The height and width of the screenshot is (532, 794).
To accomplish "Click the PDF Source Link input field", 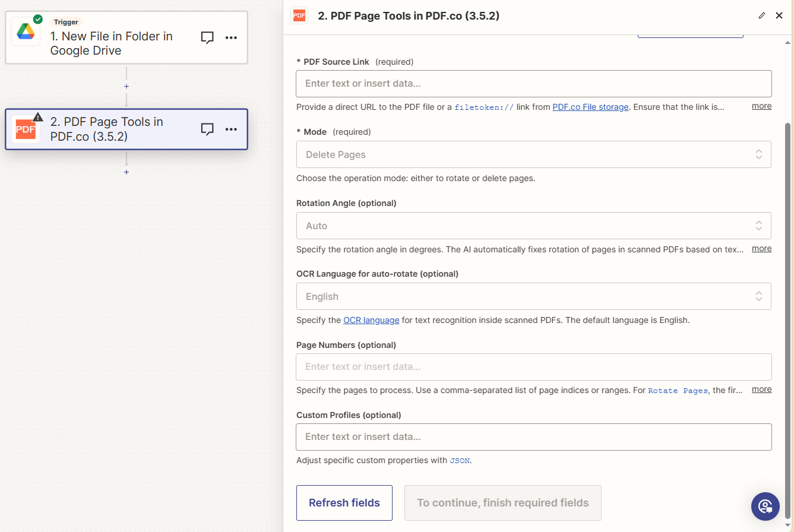I will point(533,84).
